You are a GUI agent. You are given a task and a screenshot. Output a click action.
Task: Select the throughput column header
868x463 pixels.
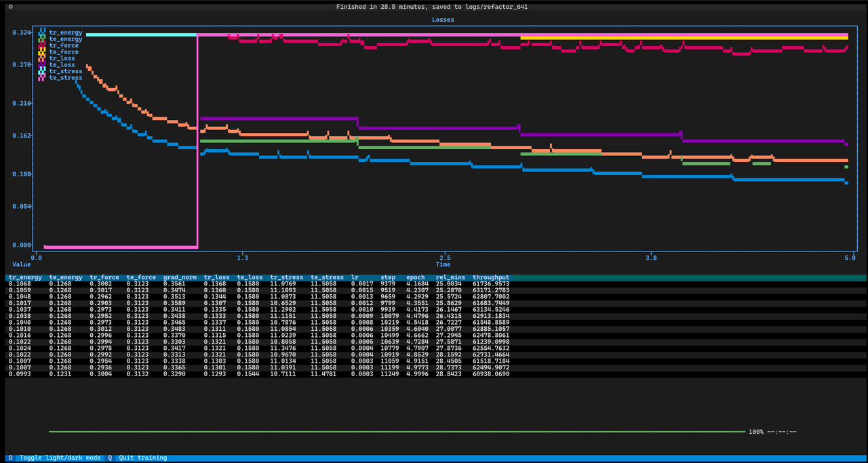[x=491, y=277]
